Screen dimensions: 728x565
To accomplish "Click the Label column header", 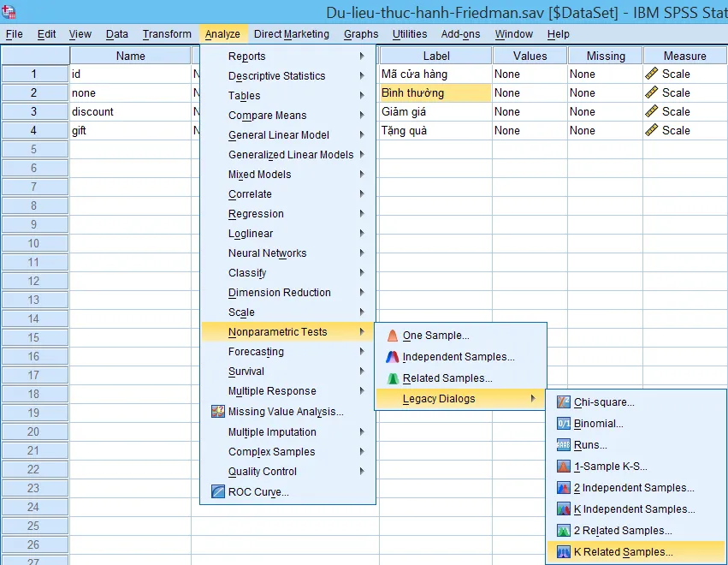I will click(x=435, y=54).
